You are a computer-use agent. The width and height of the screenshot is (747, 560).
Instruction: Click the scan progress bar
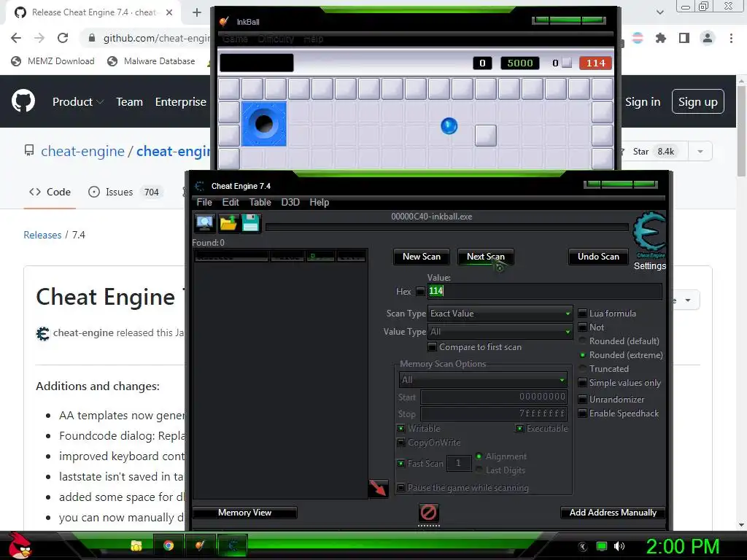[447, 227]
